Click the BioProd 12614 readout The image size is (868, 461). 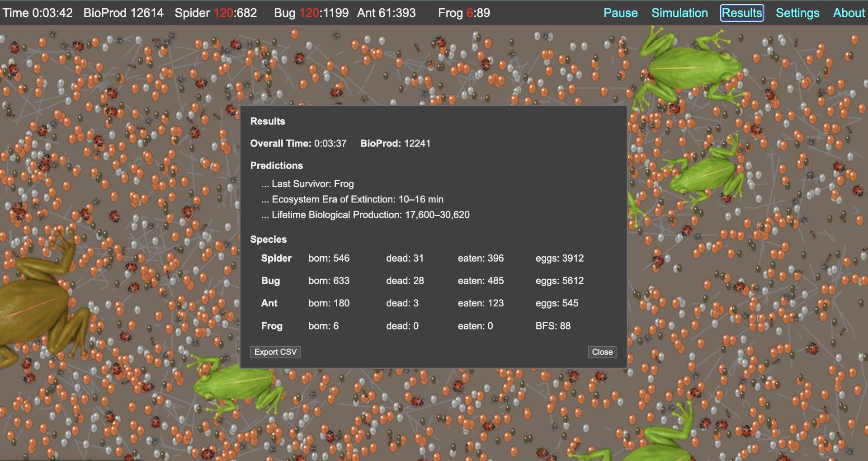[123, 13]
